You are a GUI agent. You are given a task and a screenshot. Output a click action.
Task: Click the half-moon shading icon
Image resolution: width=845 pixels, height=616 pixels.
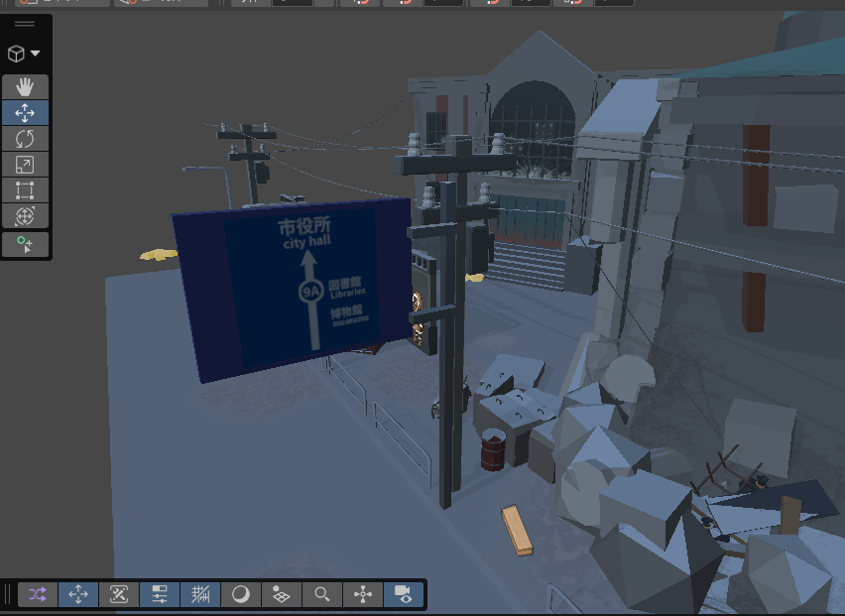(241, 595)
